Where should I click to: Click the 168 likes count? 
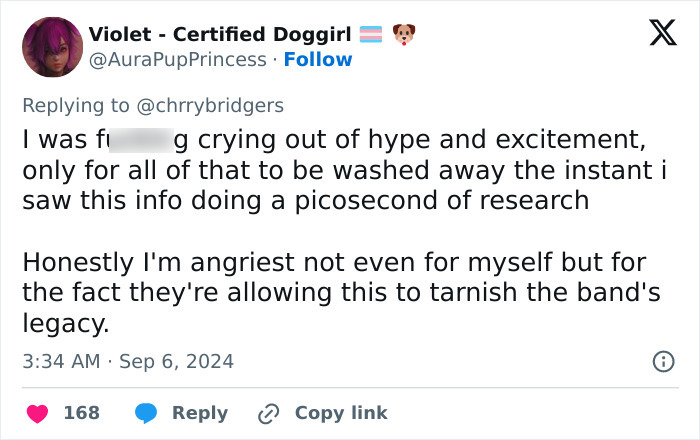click(81, 413)
